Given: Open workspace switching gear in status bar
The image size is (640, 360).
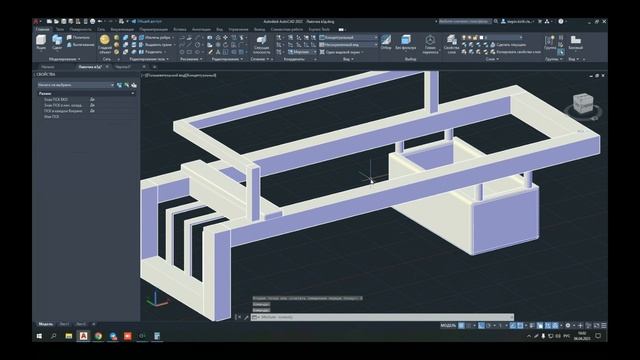Looking at the screenshot, I should [568, 325].
